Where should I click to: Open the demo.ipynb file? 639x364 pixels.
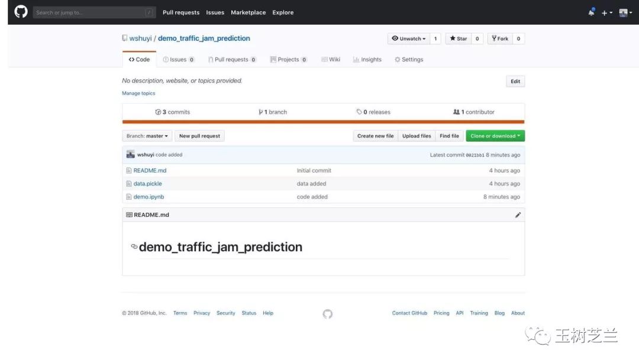149,197
